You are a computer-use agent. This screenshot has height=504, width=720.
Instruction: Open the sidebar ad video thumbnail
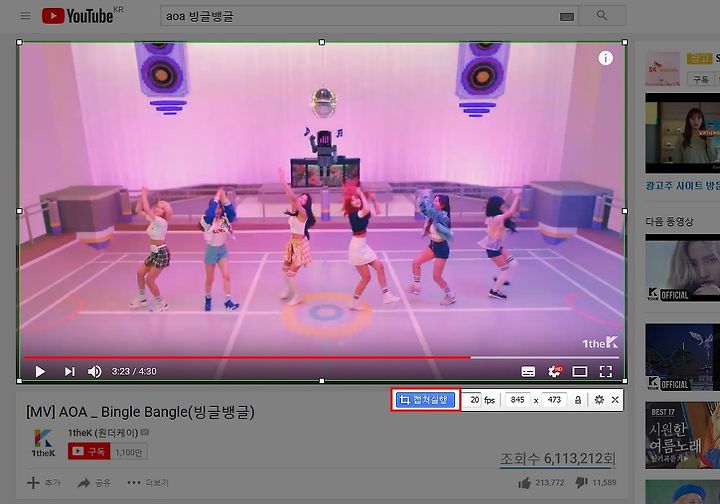pos(682,133)
